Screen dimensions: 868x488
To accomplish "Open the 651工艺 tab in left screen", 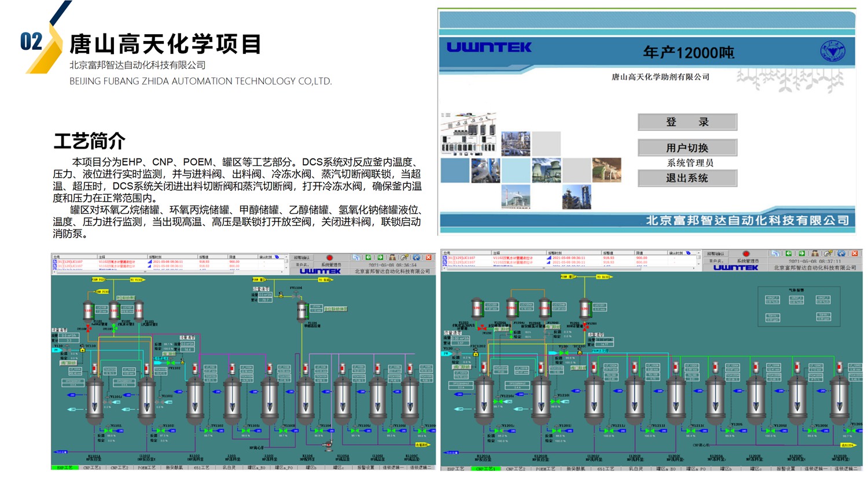I will [201, 467].
